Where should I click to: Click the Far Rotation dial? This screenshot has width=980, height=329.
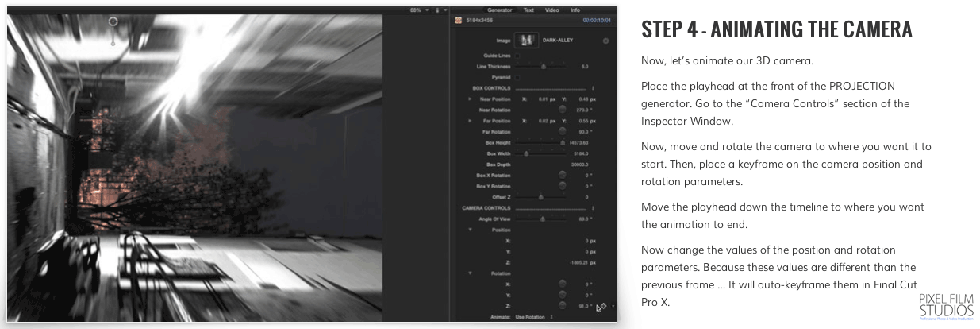[x=562, y=132]
